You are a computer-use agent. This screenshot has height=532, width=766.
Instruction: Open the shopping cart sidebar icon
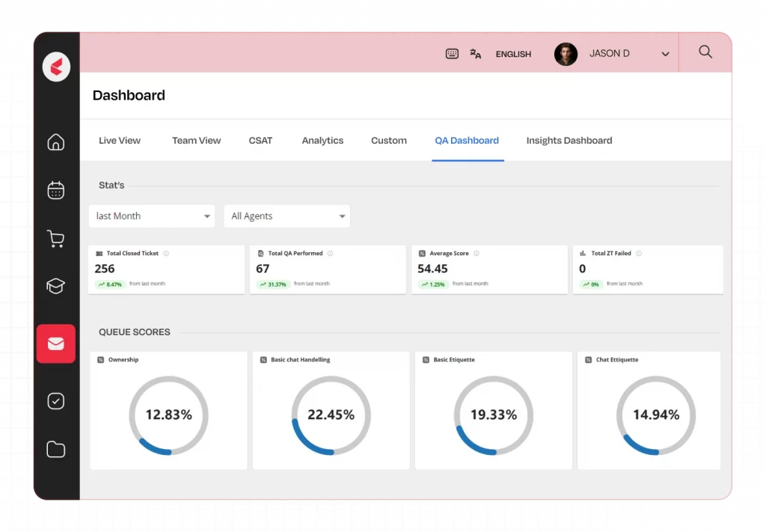click(55, 239)
